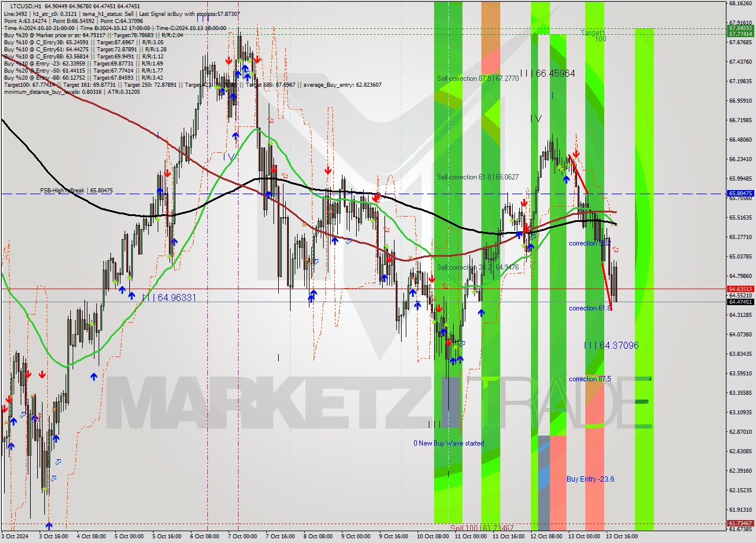Click the blue 'correction 61.8' label
Image resolution: width=756 pixels, height=543 pixels.
[x=590, y=308]
